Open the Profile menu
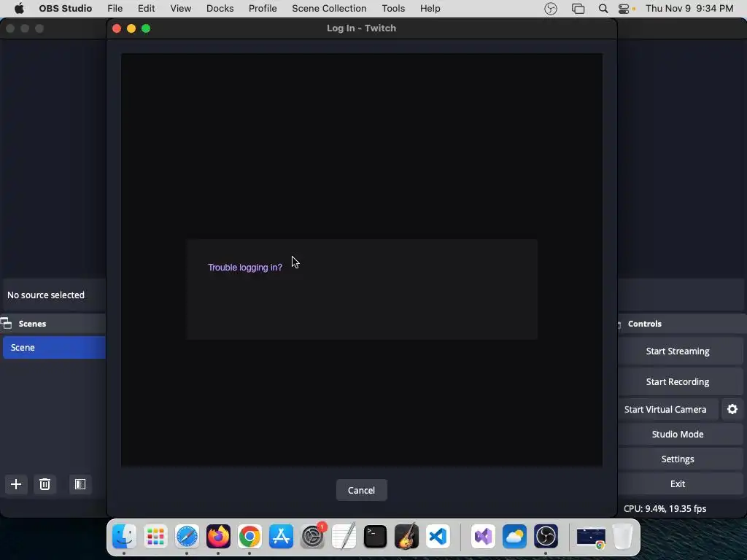This screenshot has height=560, width=747. pyautogui.click(x=263, y=9)
